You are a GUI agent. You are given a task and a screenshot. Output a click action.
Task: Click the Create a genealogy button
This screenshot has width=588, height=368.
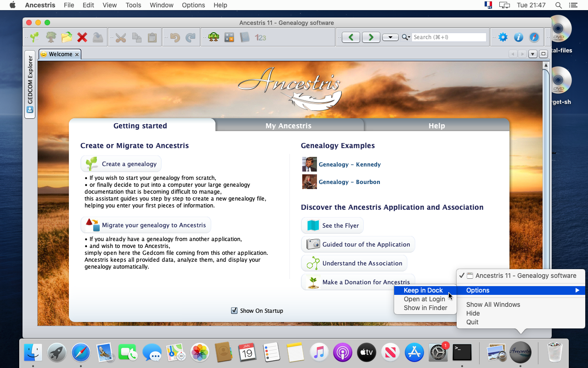tap(121, 164)
